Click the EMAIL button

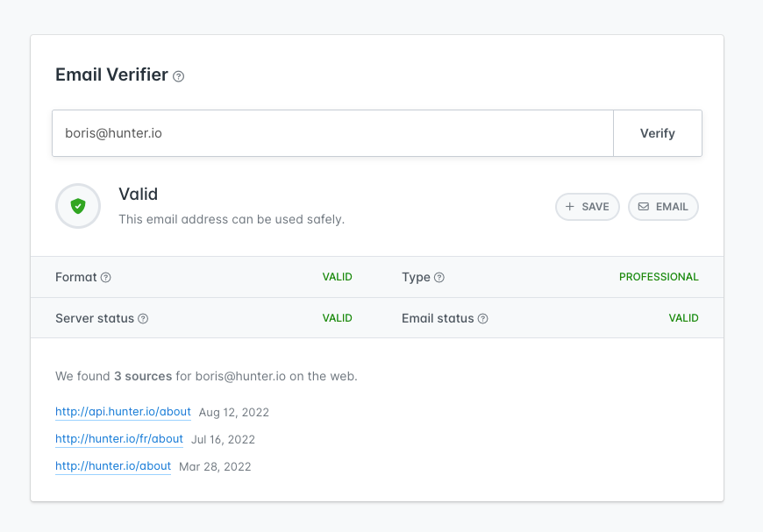coord(663,207)
